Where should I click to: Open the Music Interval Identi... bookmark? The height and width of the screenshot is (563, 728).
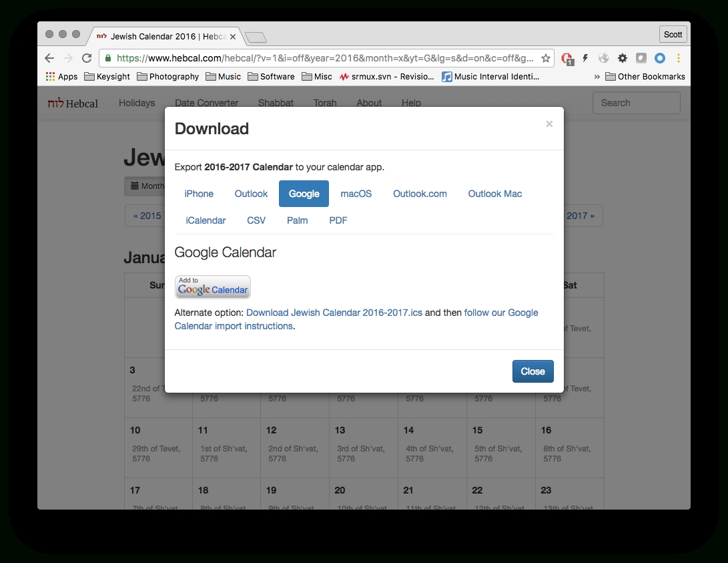[490, 77]
